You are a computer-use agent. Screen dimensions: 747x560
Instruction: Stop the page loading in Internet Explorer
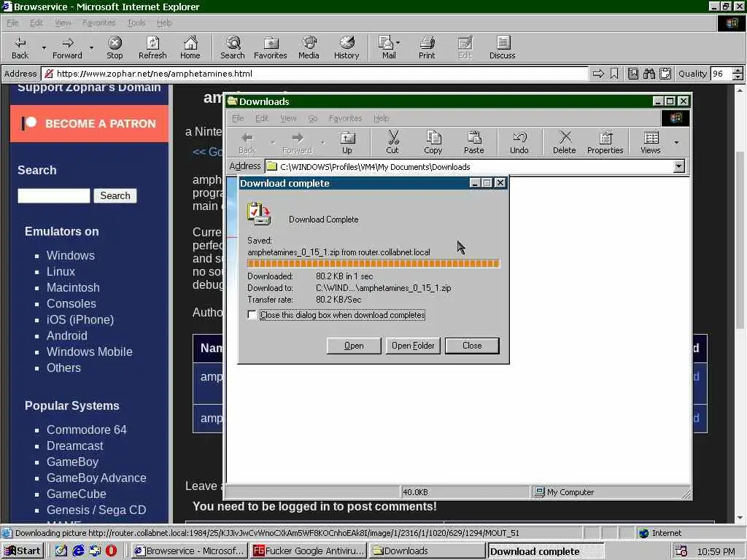tap(115, 47)
